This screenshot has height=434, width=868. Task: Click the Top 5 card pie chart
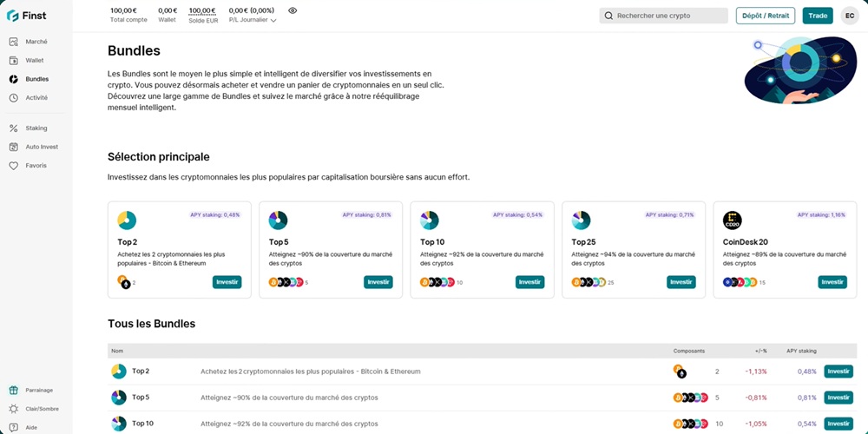click(x=278, y=220)
